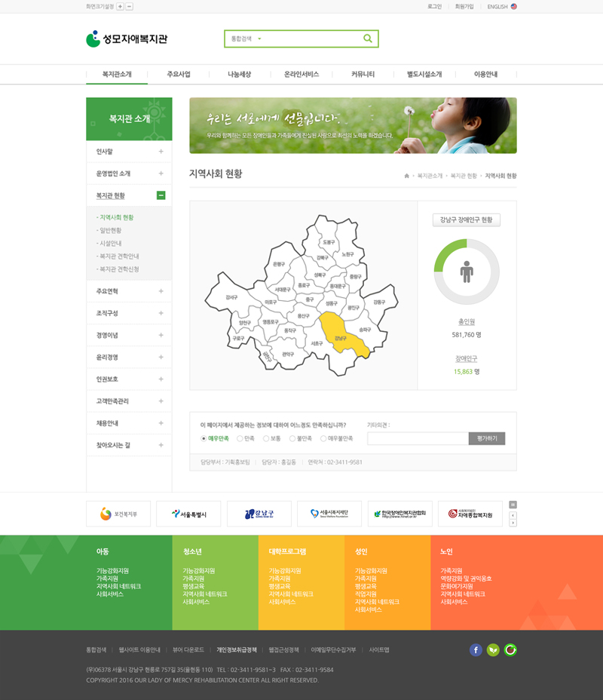This screenshot has height=700, width=603.
Task: Click the breadcrumb home icon
Action: point(407,176)
